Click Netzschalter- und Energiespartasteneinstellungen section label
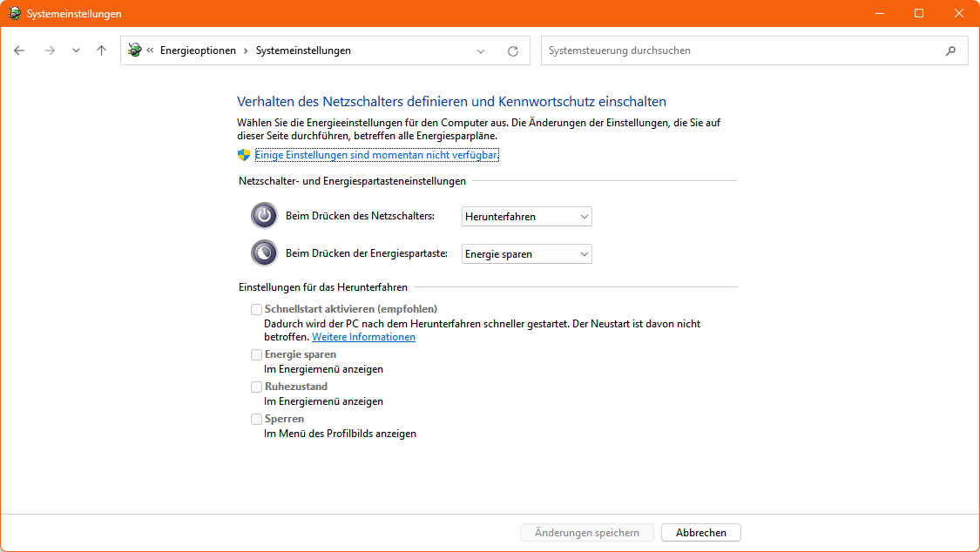The width and height of the screenshot is (980, 552). point(353,181)
